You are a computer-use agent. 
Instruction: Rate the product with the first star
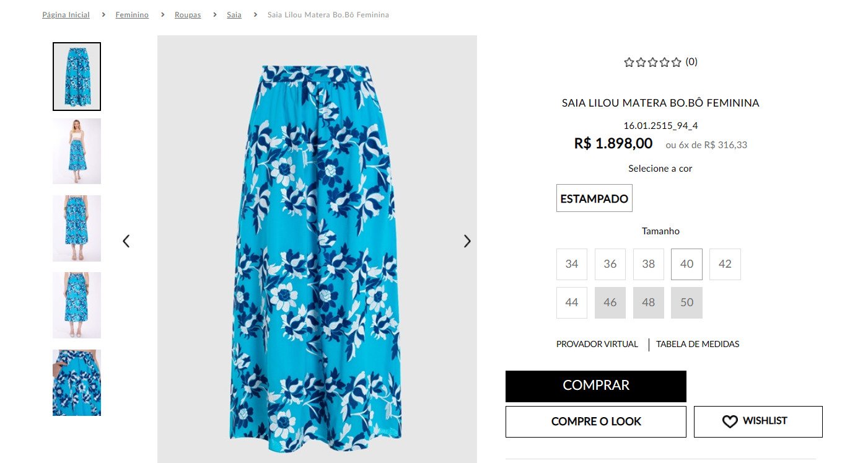click(x=629, y=62)
